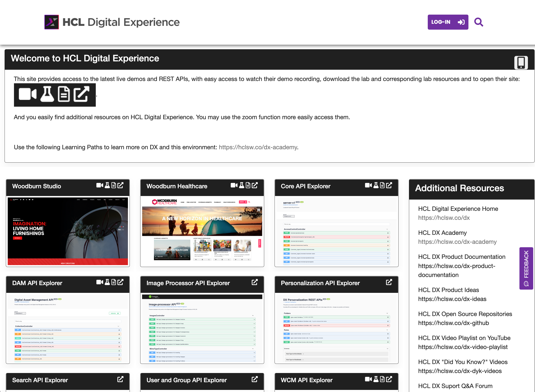Image resolution: width=535 pixels, height=392 pixels.
Task: Click the Woodburn Studio card title
Action: coord(37,186)
